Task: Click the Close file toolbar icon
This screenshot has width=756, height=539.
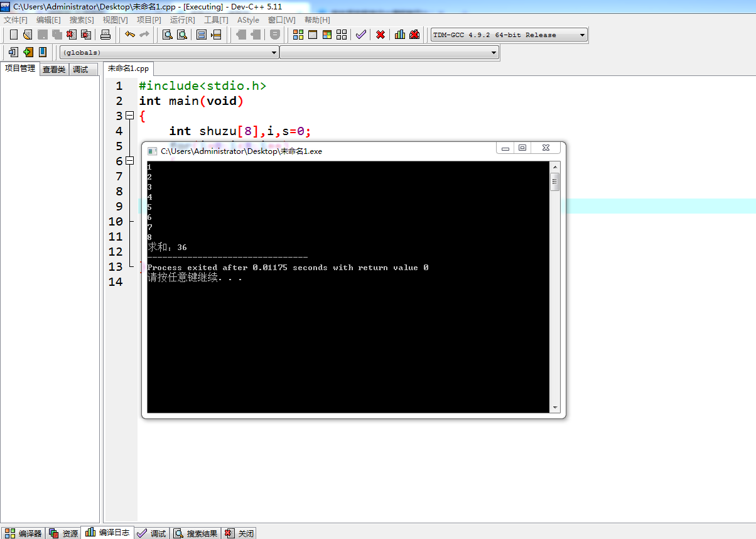Action: click(x=71, y=35)
